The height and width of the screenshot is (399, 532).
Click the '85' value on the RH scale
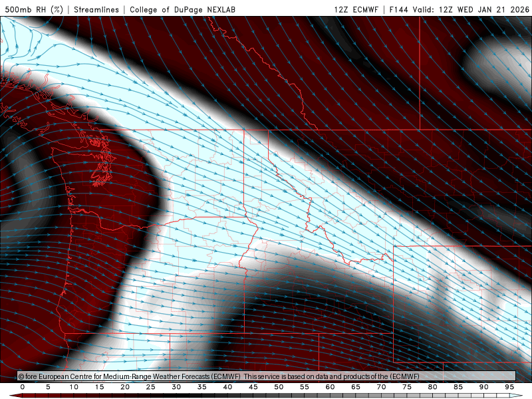(x=458, y=387)
